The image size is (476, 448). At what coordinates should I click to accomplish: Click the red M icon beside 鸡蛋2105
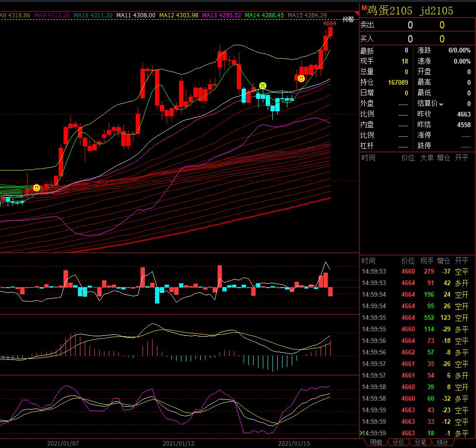click(364, 8)
